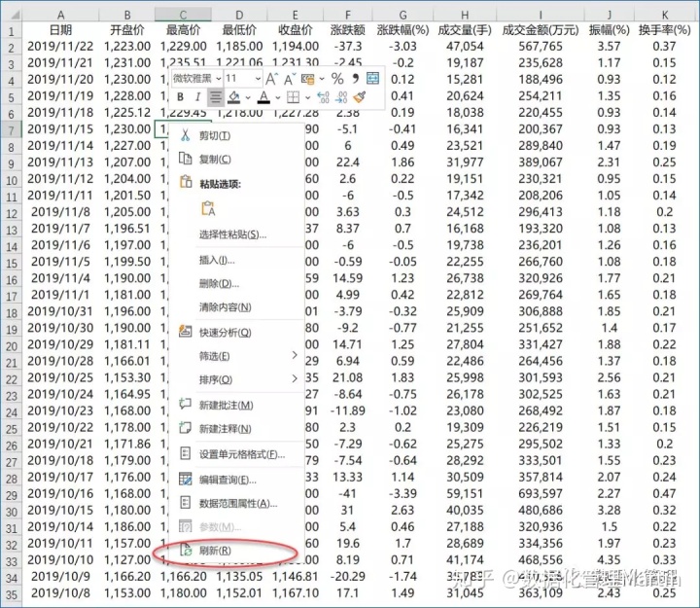This screenshot has width=700, height=608.
Task: Select column A header
Action: tap(60, 15)
